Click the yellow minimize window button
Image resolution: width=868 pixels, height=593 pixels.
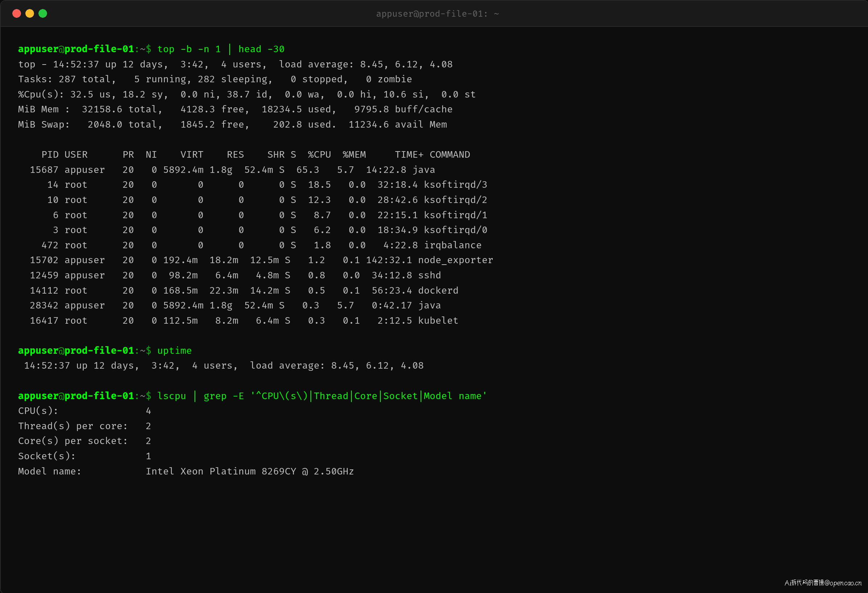click(x=29, y=13)
